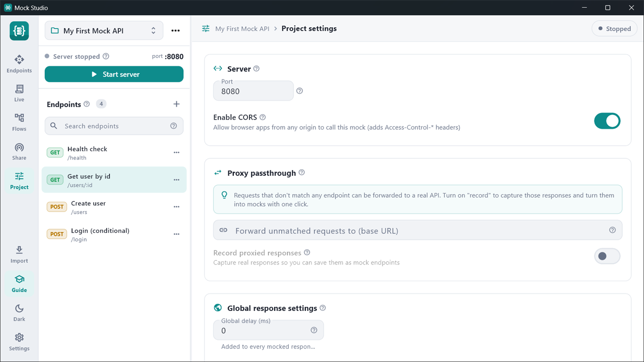Click the Port input field
The height and width of the screenshot is (362, 644).
253,91
